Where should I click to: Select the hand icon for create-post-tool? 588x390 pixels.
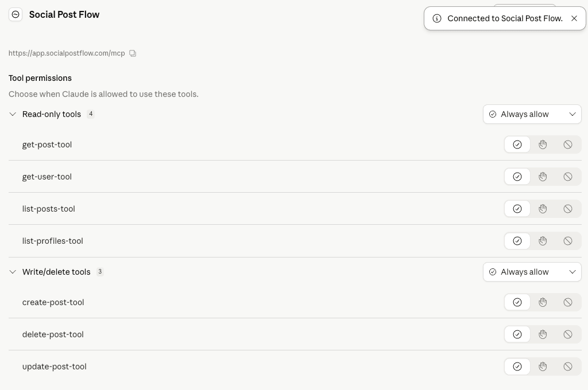[x=543, y=302]
